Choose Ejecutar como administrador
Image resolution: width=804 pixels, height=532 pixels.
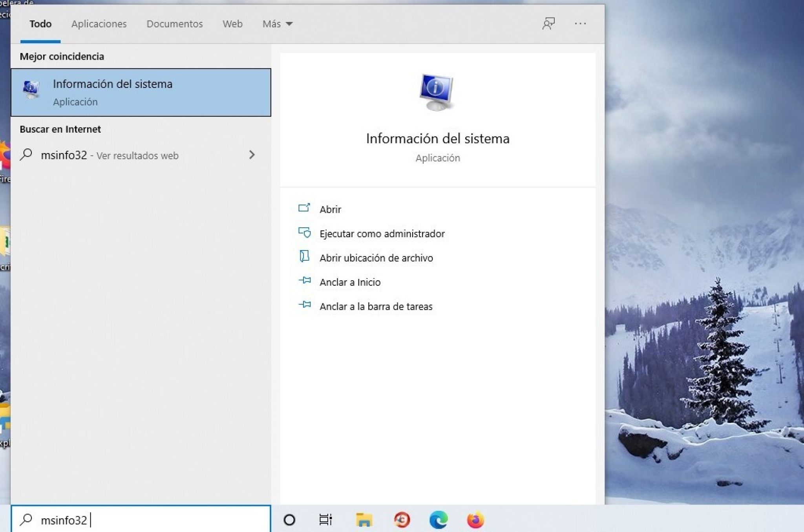pyautogui.click(x=382, y=234)
